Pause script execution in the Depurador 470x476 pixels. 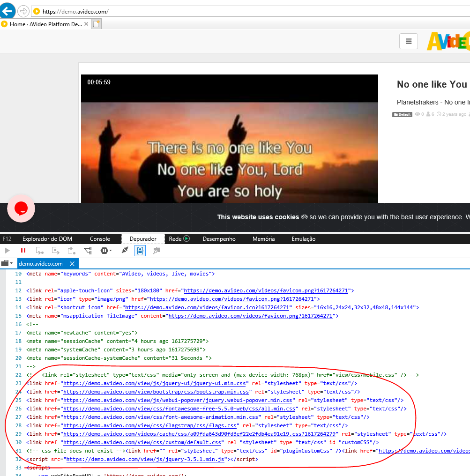coord(23,251)
